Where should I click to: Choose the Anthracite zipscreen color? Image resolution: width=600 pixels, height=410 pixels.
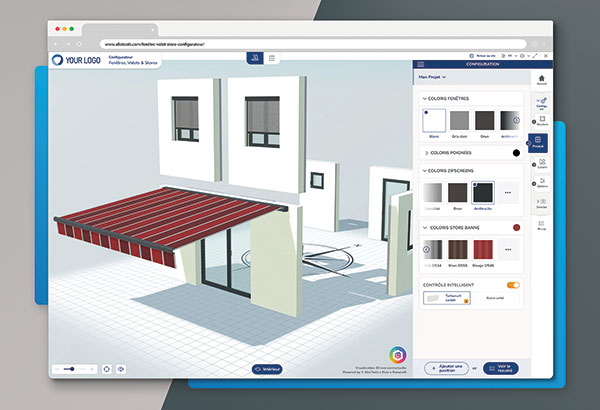point(482,191)
